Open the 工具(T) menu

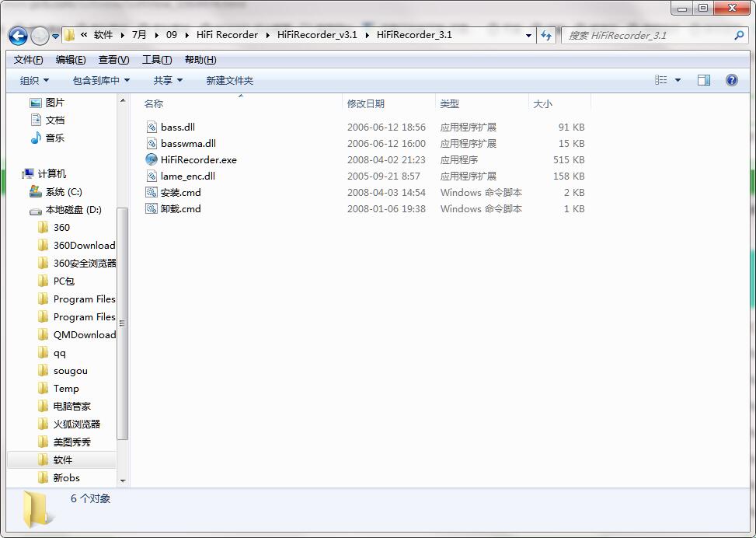click(157, 60)
